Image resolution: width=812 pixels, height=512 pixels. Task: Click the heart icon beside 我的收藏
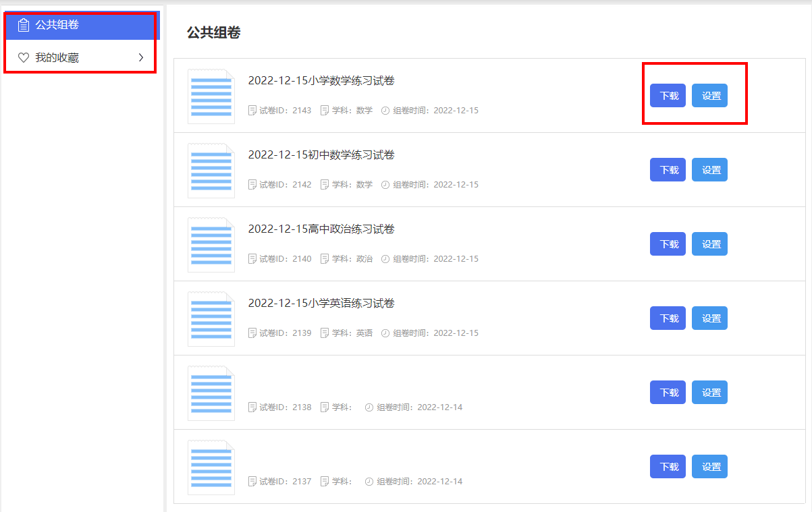click(24, 58)
